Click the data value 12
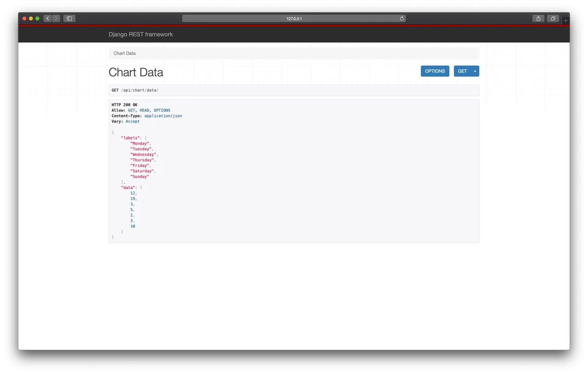 (x=133, y=193)
